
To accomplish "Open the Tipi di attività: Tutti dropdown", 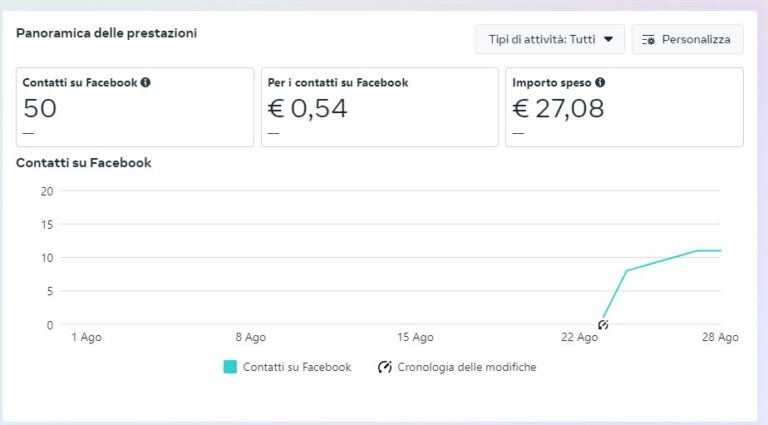I will [550, 39].
